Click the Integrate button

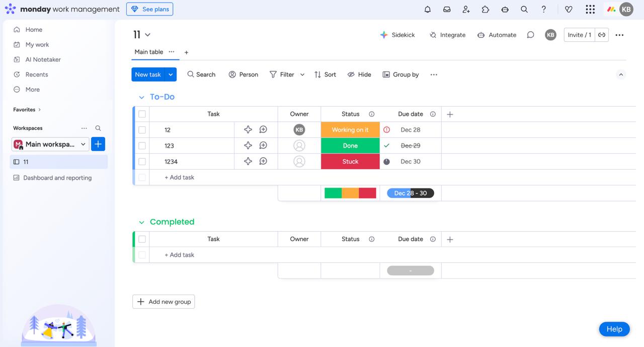coord(447,35)
